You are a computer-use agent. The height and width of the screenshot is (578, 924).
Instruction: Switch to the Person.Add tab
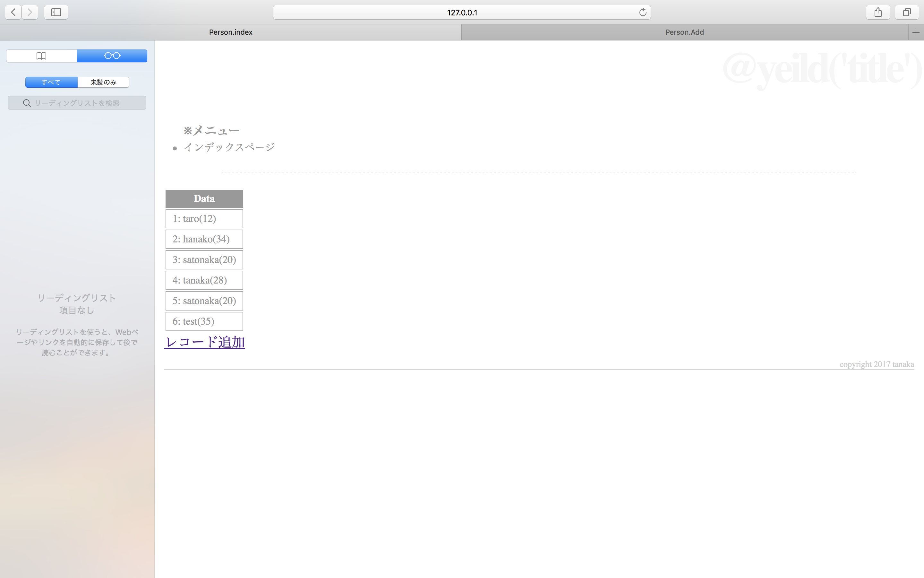point(685,32)
